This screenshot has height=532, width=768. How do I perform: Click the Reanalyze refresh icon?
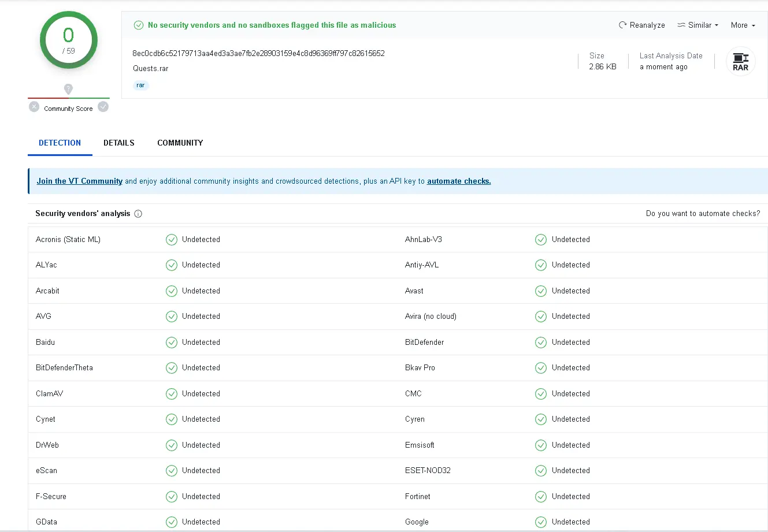pos(622,25)
